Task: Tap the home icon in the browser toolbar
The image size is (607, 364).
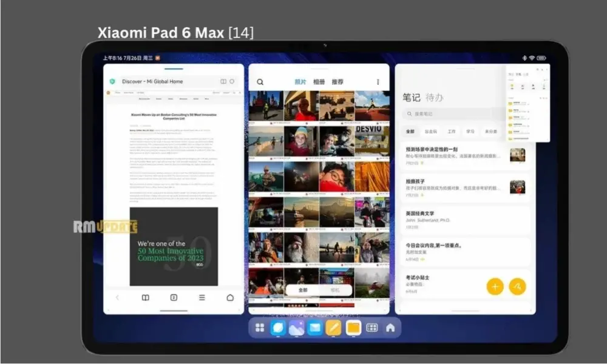Action: pyautogui.click(x=231, y=298)
